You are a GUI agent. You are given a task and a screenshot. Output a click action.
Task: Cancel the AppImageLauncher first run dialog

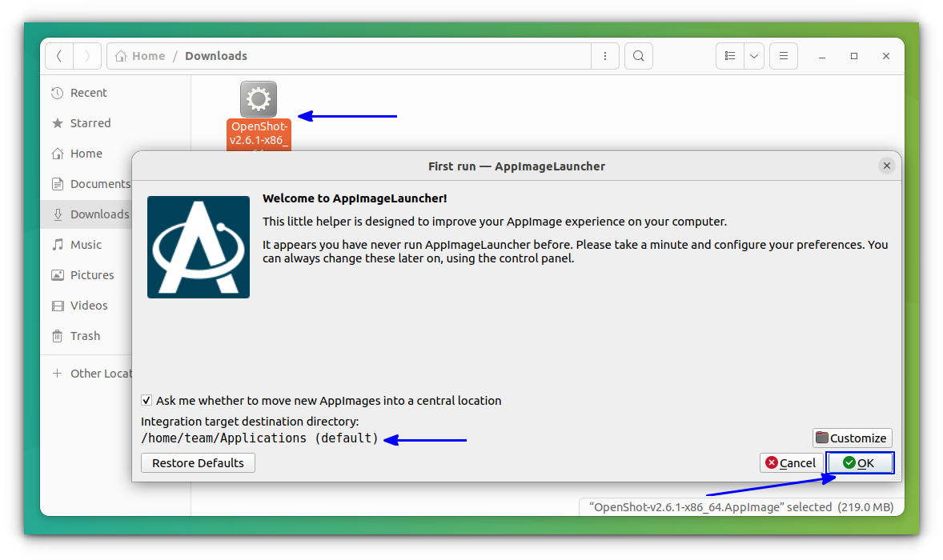tap(791, 462)
